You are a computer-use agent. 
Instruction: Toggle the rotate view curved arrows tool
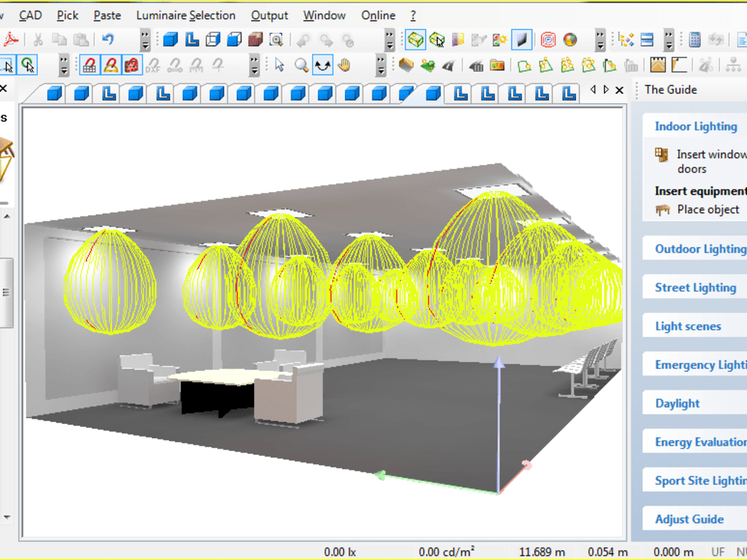[323, 65]
